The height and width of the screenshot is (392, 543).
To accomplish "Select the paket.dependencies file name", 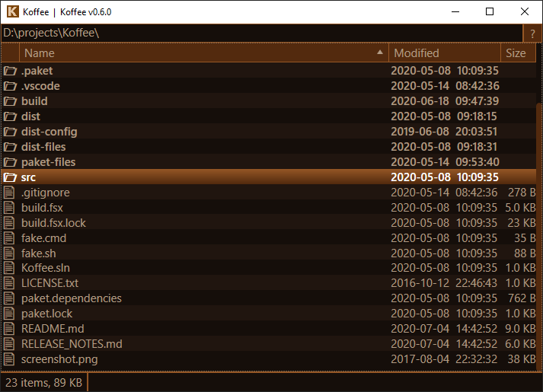I will coord(72,298).
